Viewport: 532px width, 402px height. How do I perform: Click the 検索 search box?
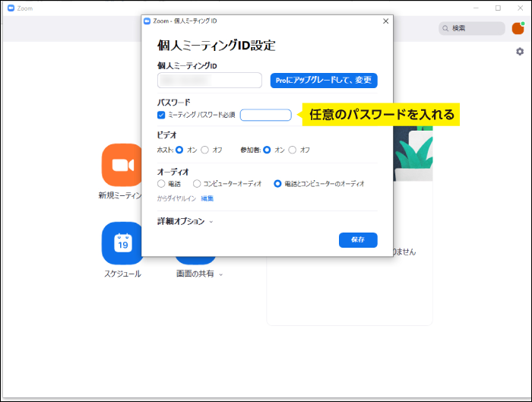coord(472,28)
